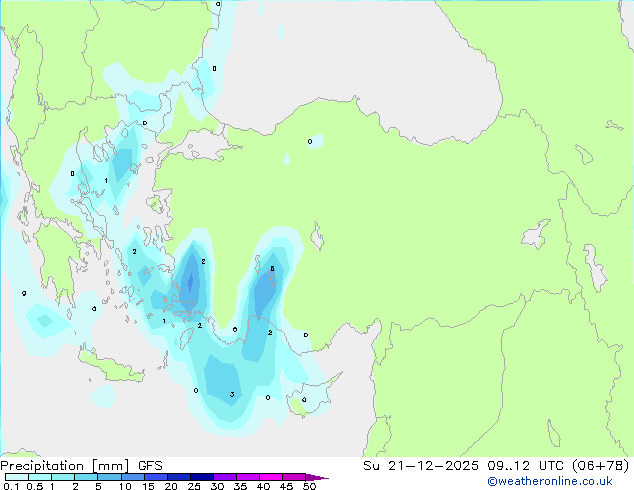The height and width of the screenshot is (490, 634).
Task: Click the '50' legend scale label
Action: point(309,486)
